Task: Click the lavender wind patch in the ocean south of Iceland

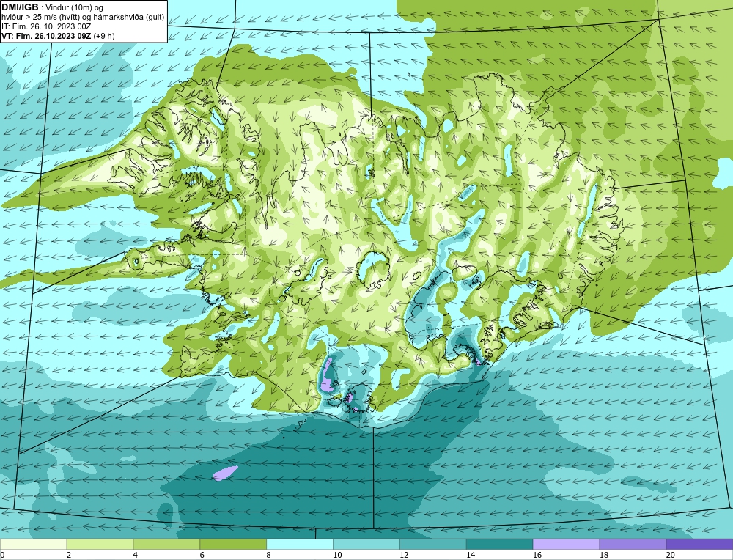Action: pyautogui.click(x=225, y=473)
